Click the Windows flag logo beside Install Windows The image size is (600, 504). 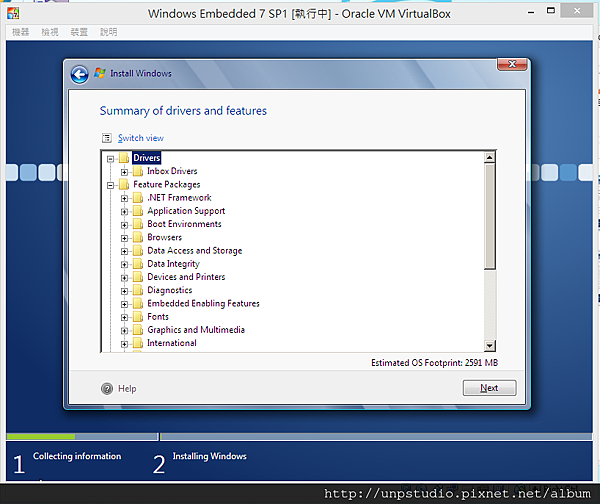click(100, 73)
